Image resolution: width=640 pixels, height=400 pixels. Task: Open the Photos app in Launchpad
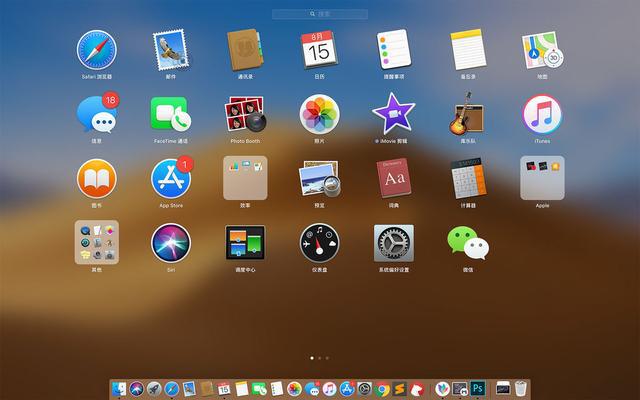[x=319, y=114]
